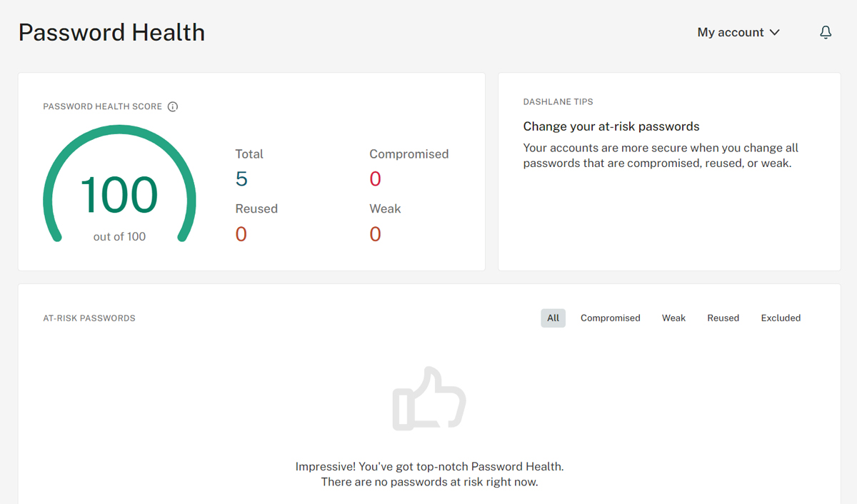857x504 pixels.
Task: Click the thumbs-up illustration
Action: 428,398
